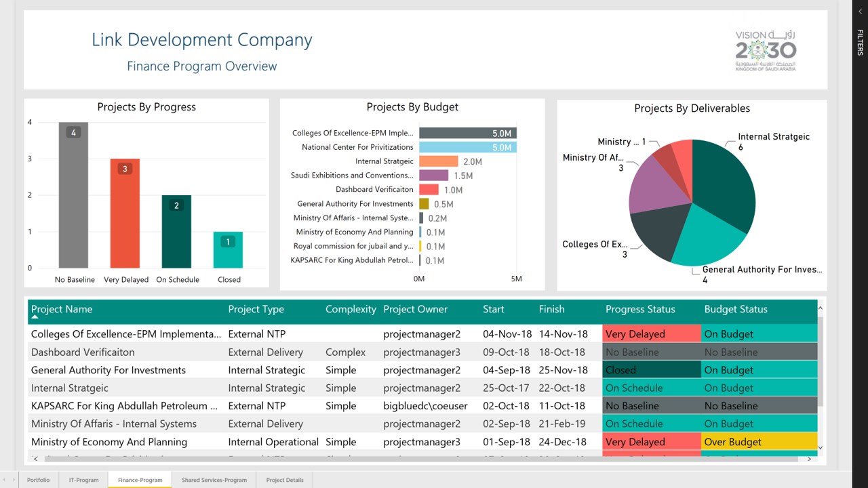Viewport: 868px width, 488px height.
Task: Click the Closed progress status cell
Action: tap(651, 370)
